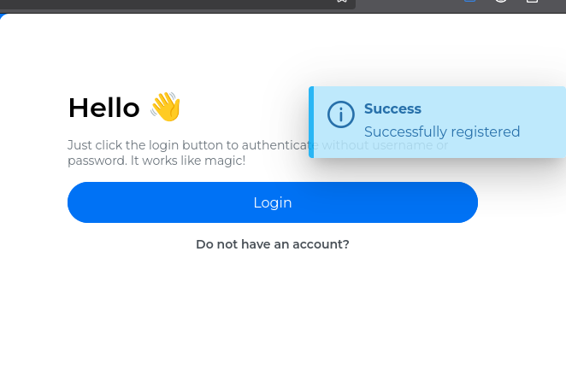Click the "Successfully registered" message text
This screenshot has width=566, height=392.
pyautogui.click(x=442, y=132)
